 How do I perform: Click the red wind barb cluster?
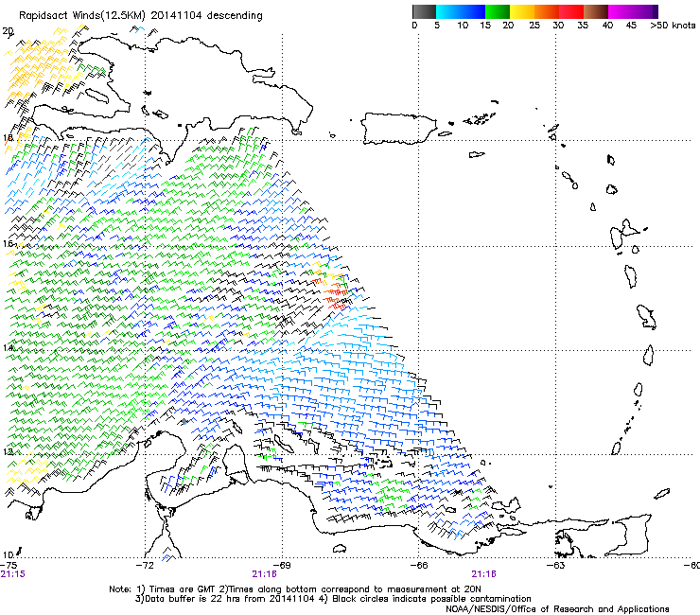(x=333, y=292)
